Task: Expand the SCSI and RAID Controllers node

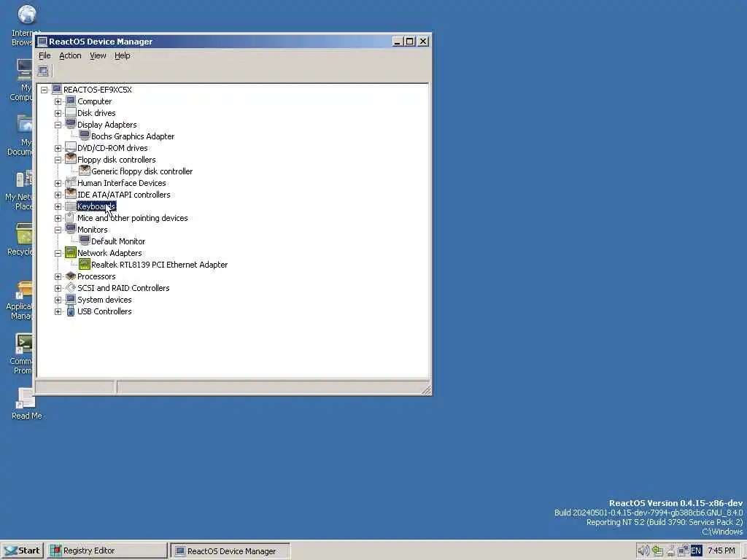Action: (x=58, y=288)
